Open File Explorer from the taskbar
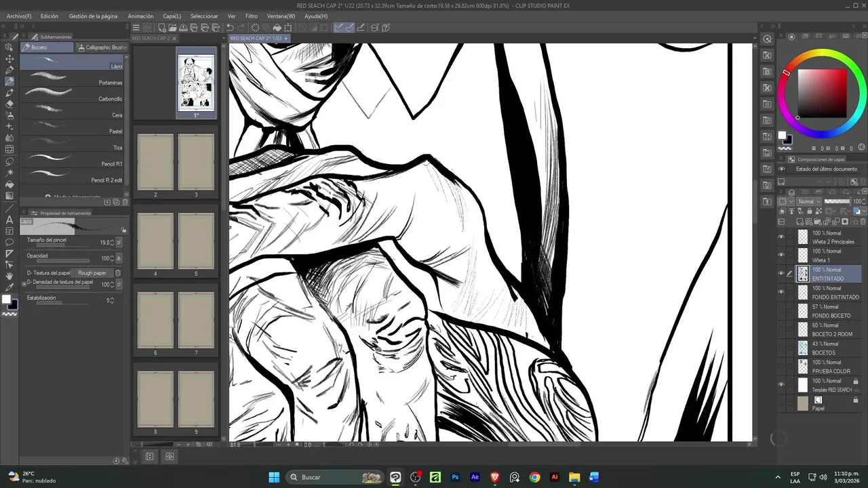Image resolution: width=868 pixels, height=488 pixels. (x=574, y=477)
